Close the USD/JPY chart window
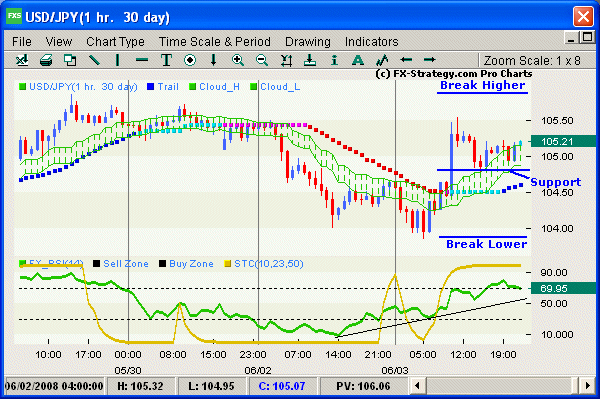Image resolution: width=600 pixels, height=399 pixels. pos(583,16)
